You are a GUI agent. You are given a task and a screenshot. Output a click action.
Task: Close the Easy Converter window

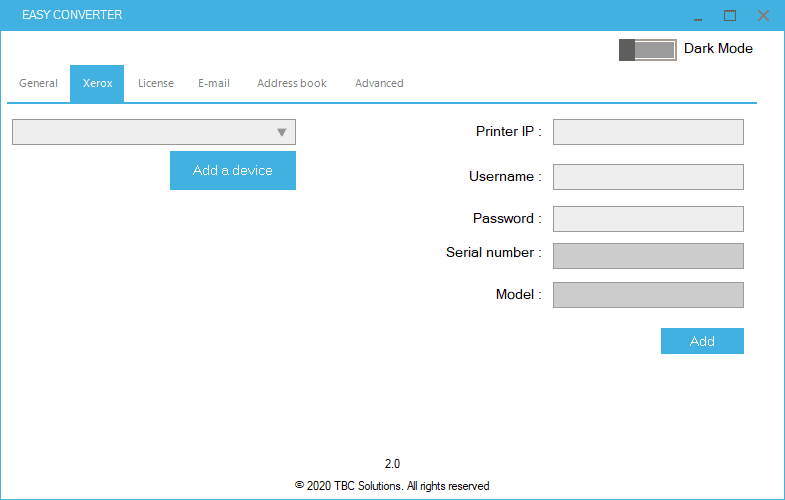coord(763,16)
